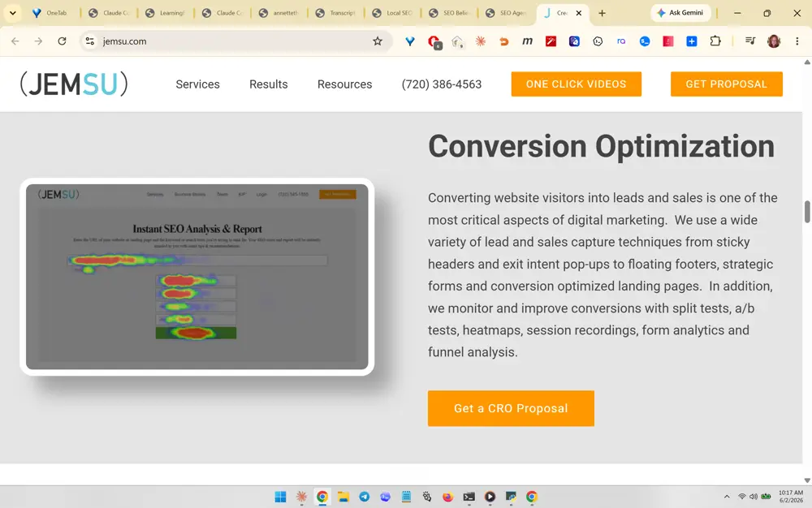This screenshot has height=508, width=812.
Task: Switch to the annetteth tab
Action: tap(279, 13)
